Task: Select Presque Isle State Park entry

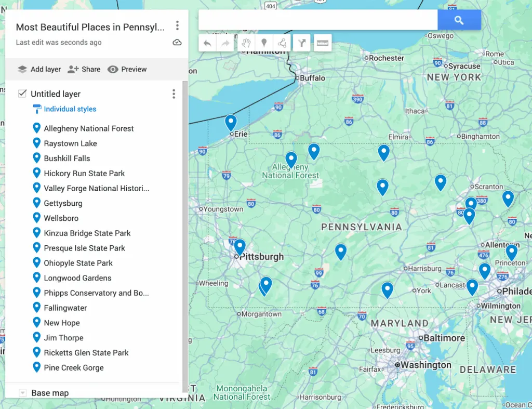Action: (85, 248)
